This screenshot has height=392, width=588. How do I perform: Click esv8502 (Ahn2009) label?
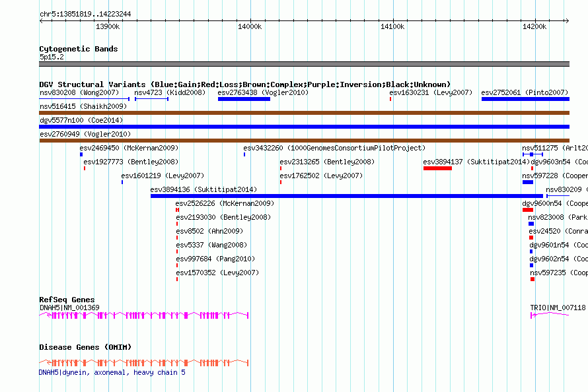(209, 231)
